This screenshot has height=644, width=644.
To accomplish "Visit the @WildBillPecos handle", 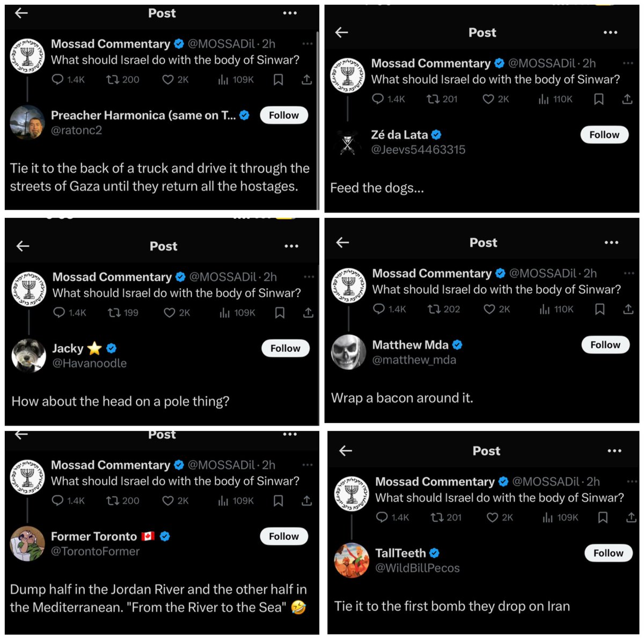I will [417, 568].
